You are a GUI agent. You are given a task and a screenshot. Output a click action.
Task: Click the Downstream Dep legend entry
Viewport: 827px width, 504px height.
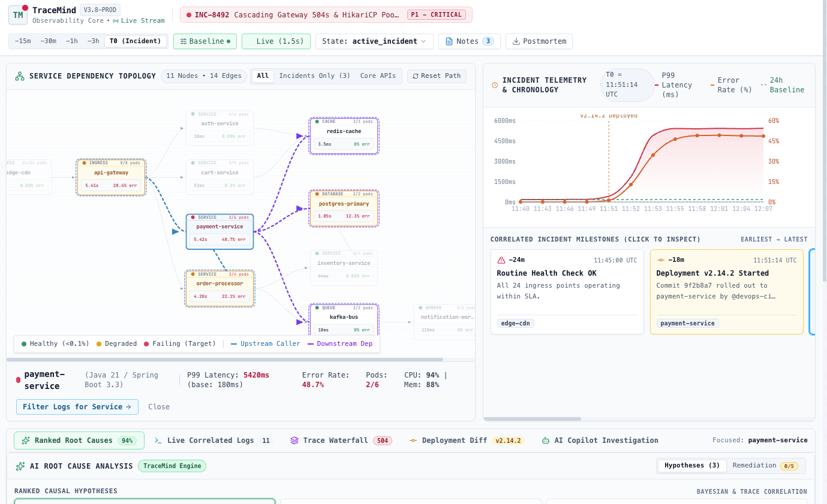click(x=340, y=344)
